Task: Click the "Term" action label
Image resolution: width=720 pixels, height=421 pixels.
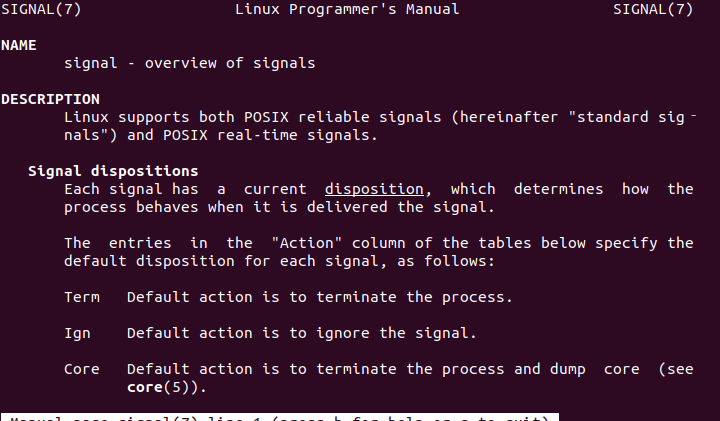Action: tap(82, 297)
